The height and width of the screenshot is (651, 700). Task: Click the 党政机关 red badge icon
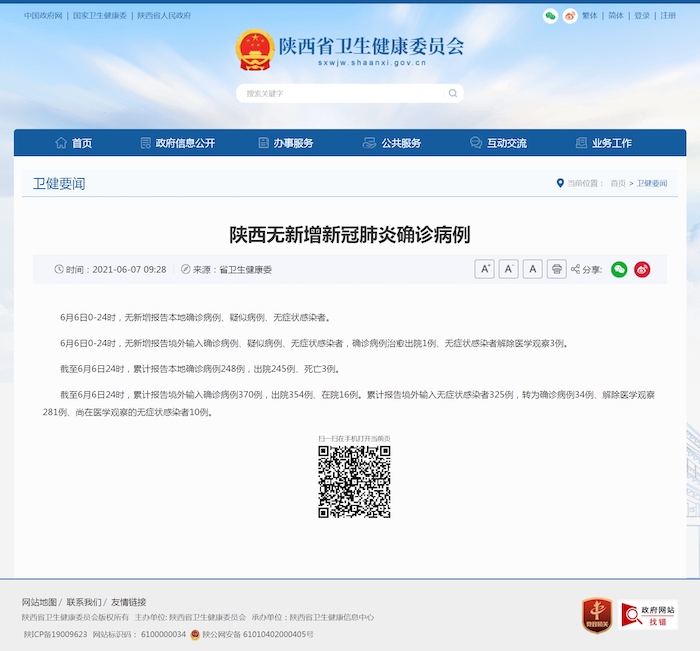click(x=597, y=614)
